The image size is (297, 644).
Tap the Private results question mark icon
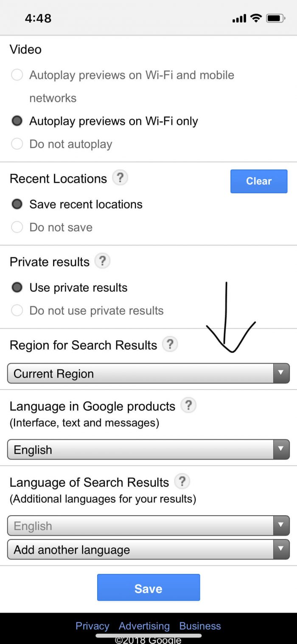(102, 261)
